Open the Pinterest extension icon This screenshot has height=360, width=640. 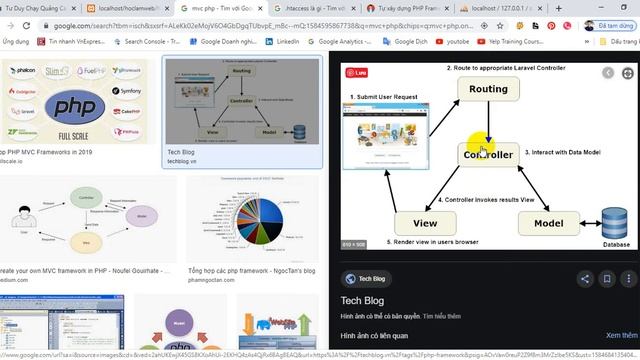pyautogui.click(x=551, y=26)
